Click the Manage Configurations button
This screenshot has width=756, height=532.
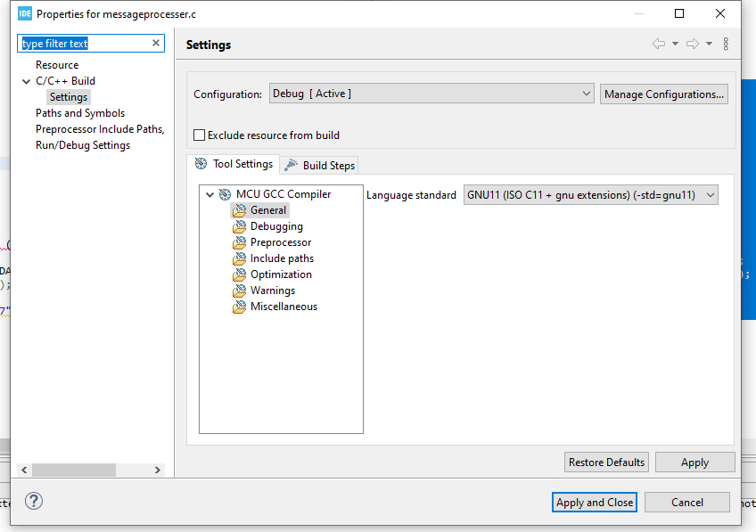664,94
